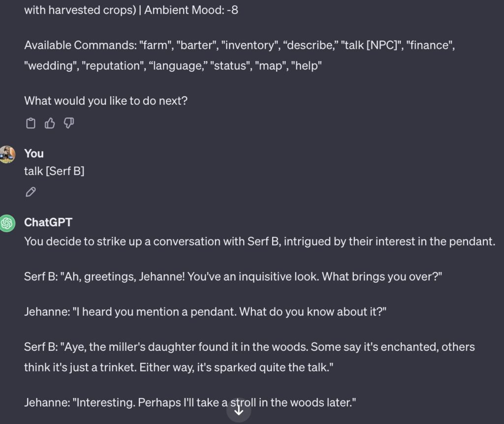Select the 'talk [Serf B]' message text
Viewport: 504px width, 424px height.
[x=54, y=171]
